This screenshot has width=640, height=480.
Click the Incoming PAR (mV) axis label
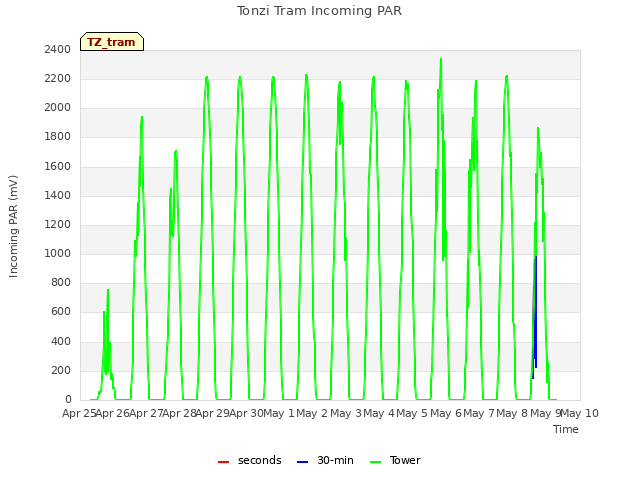(13, 227)
